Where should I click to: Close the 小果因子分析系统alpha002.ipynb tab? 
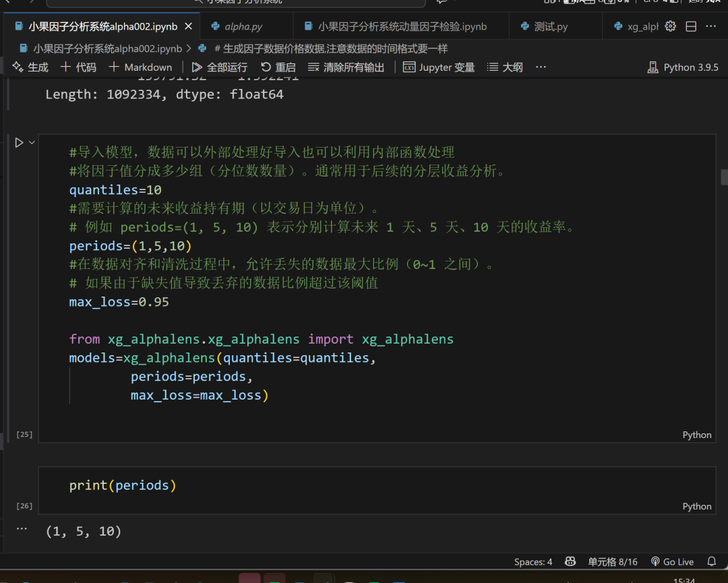[189, 26]
